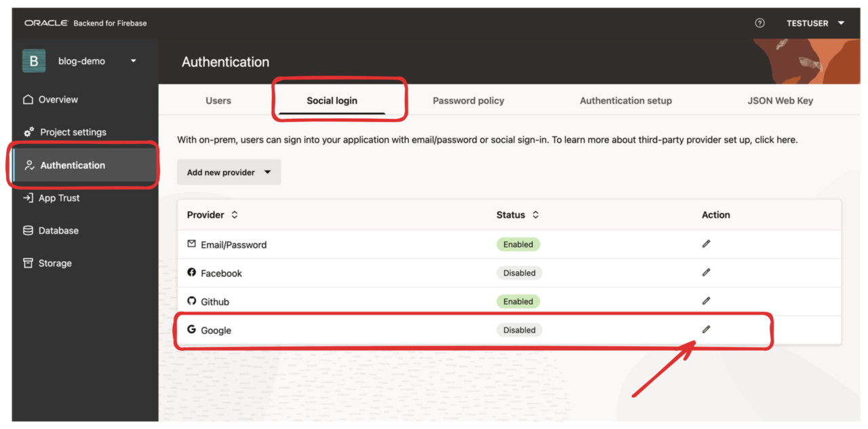Viewport: 868px width, 429px height.
Task: Edit the Github provider pencil icon
Action: tap(706, 301)
